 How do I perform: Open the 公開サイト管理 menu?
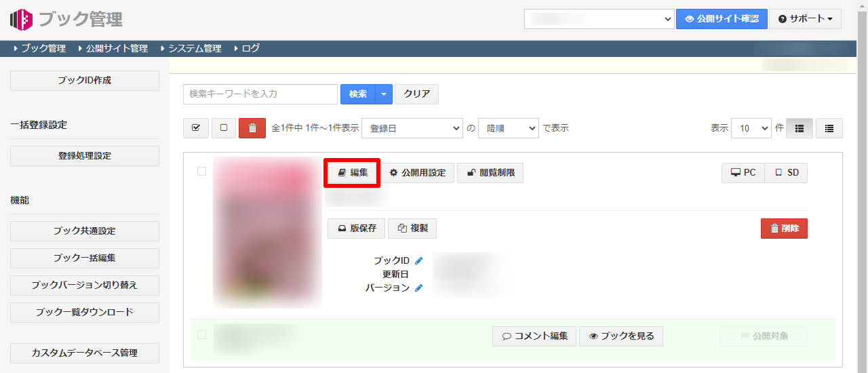coord(116,48)
